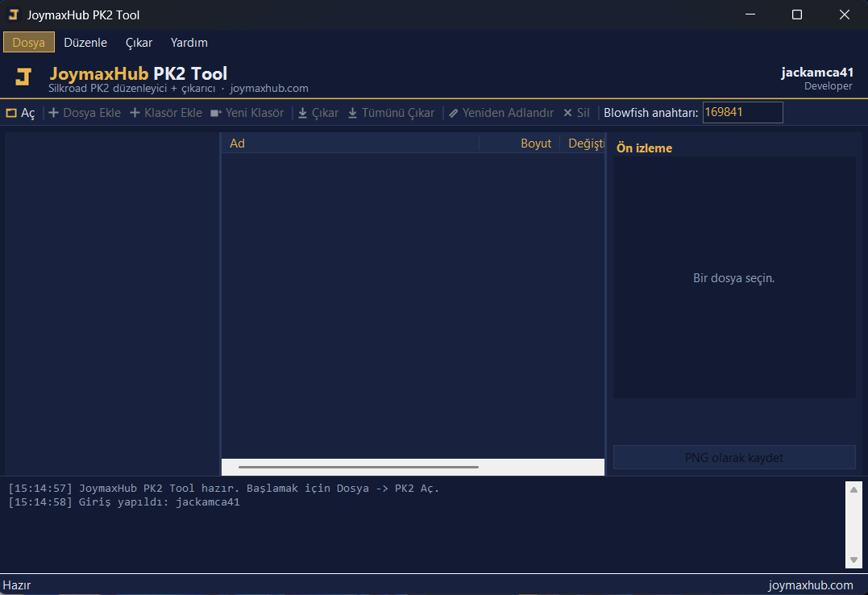Click the title bar app icon
Image resolution: width=868 pixels, height=595 pixels.
13,15
